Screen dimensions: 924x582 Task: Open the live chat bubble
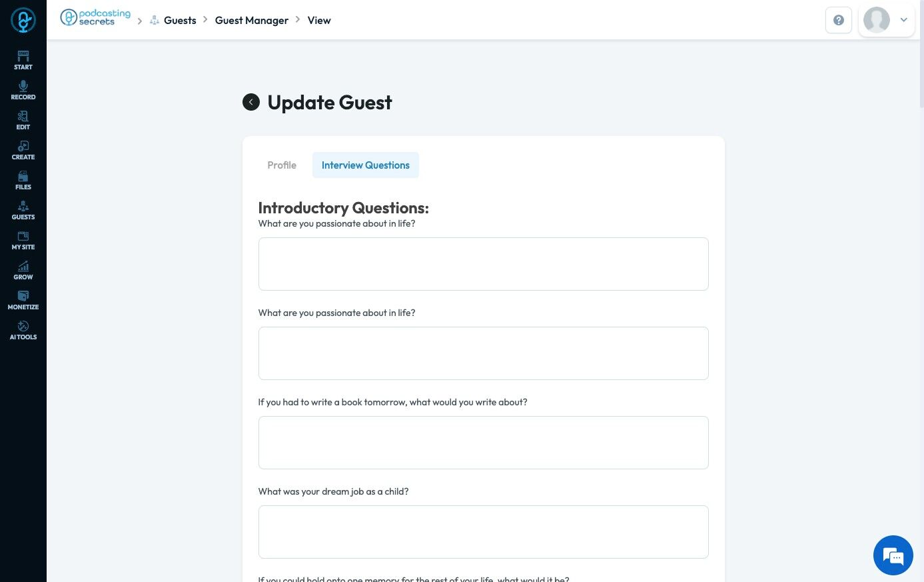893,555
